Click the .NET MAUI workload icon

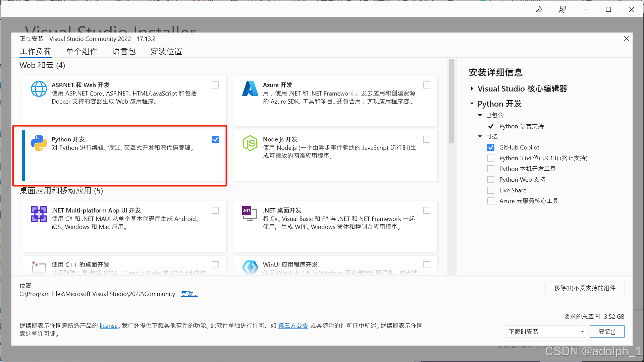pyautogui.click(x=39, y=214)
